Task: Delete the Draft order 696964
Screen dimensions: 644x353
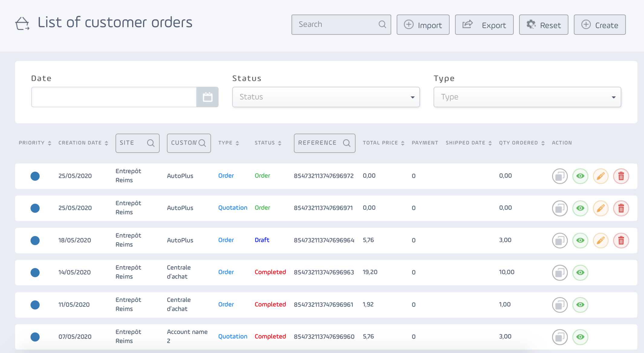Action: (x=621, y=241)
